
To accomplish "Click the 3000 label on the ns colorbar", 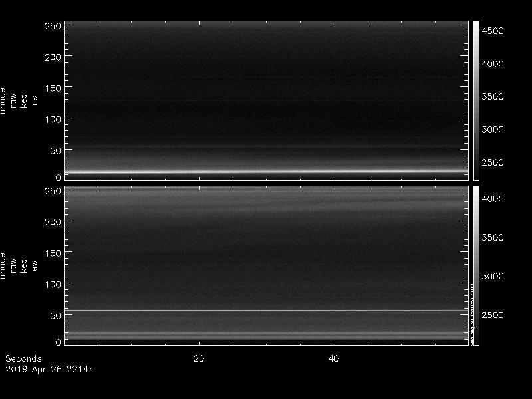I will pyautogui.click(x=493, y=130).
